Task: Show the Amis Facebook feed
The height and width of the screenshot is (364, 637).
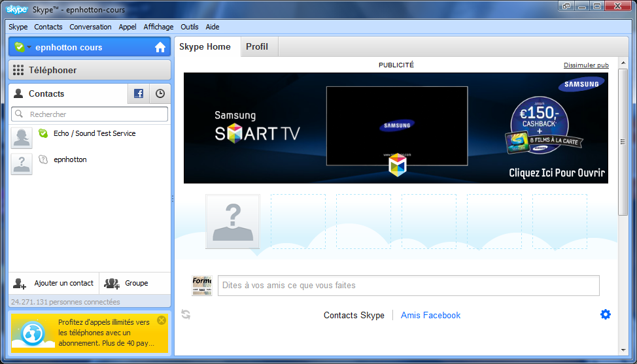Action: pyautogui.click(x=430, y=315)
